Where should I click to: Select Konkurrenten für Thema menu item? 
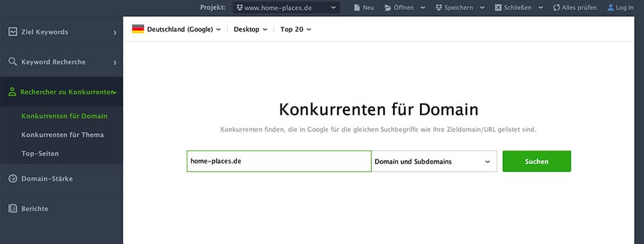[62, 135]
